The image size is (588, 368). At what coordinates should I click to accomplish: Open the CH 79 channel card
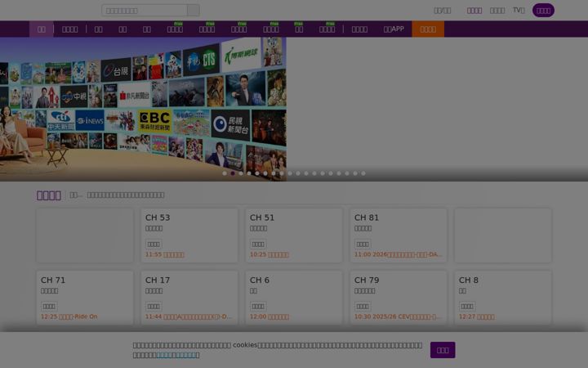[x=399, y=298]
